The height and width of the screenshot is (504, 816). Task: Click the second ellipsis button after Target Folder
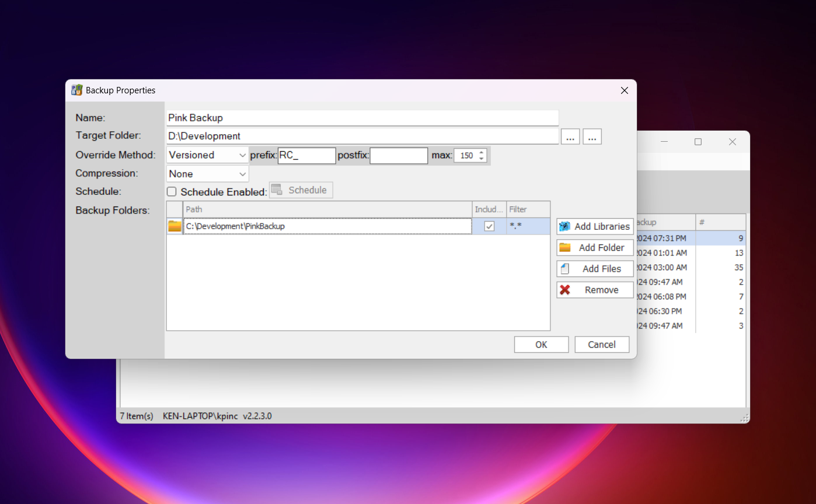point(592,136)
